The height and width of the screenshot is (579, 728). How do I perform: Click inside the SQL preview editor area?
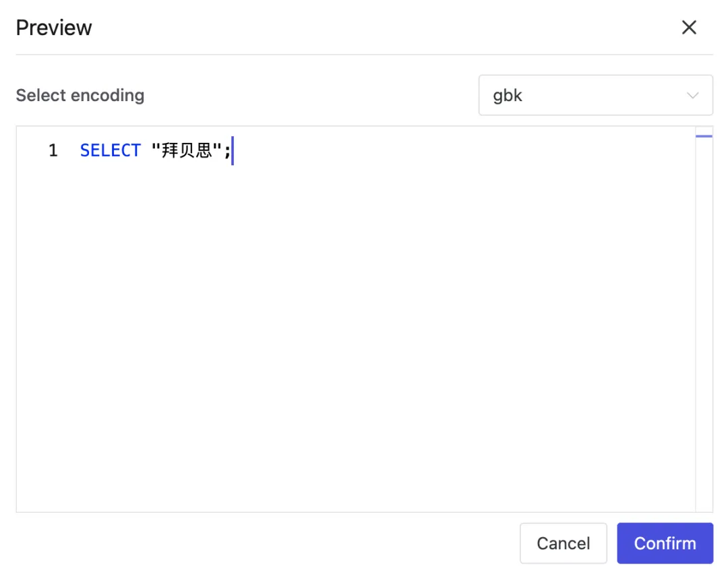coord(364,303)
